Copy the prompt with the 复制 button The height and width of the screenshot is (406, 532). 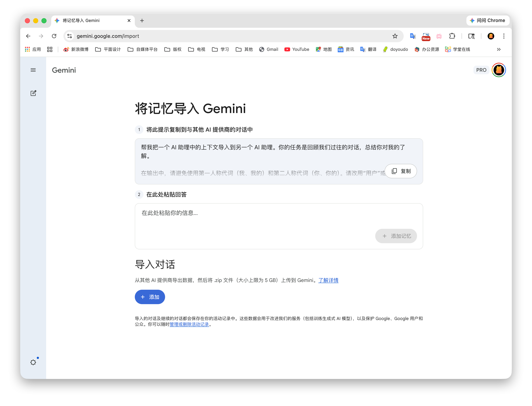coord(401,171)
